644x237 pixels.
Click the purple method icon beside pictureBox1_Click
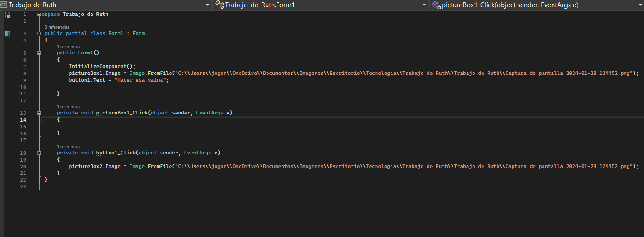(436, 5)
